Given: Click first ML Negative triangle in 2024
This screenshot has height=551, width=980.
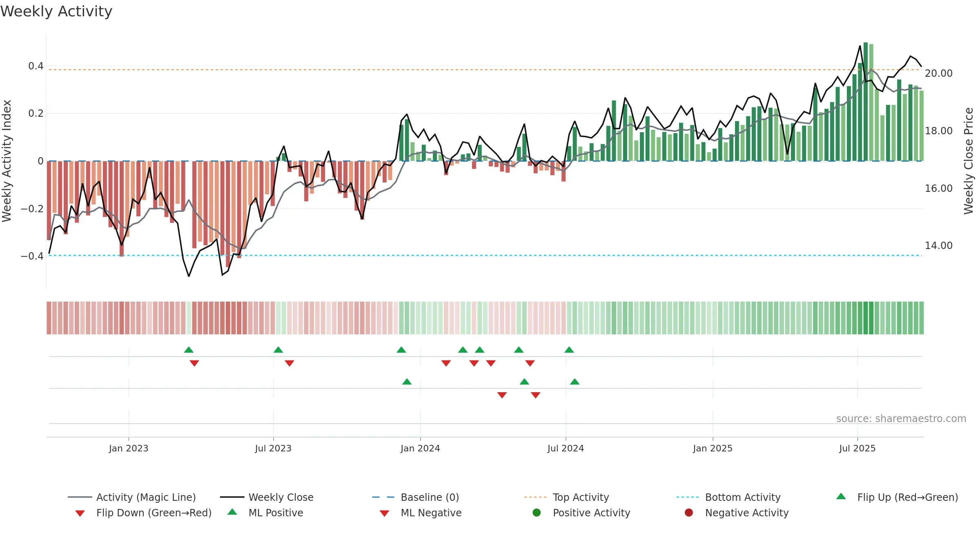Looking at the screenshot, I should [x=502, y=395].
